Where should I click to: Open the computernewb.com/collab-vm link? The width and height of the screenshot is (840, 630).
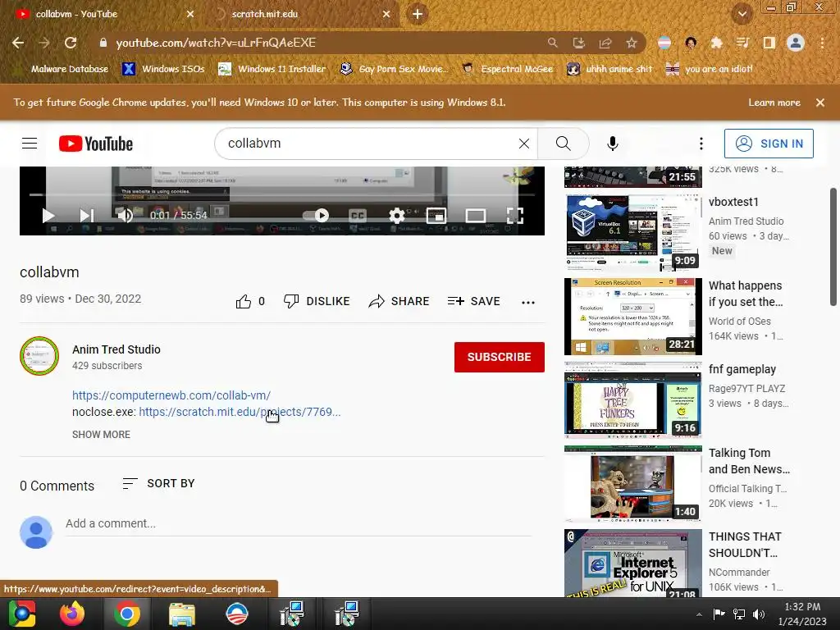[x=171, y=395]
